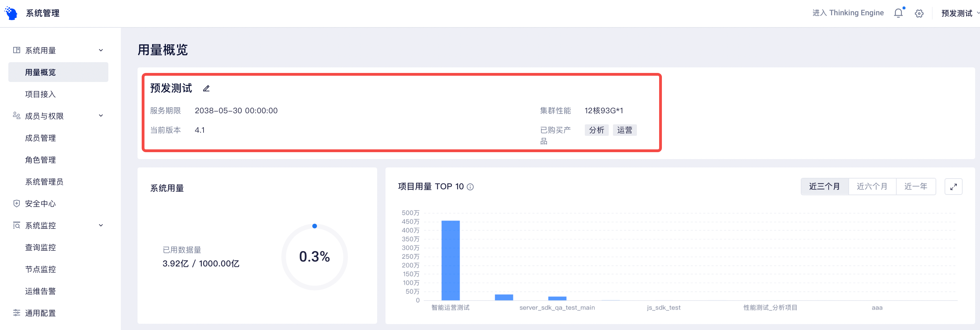Click the 12核93G*1 cluster value
980x330 pixels.
[604, 111]
